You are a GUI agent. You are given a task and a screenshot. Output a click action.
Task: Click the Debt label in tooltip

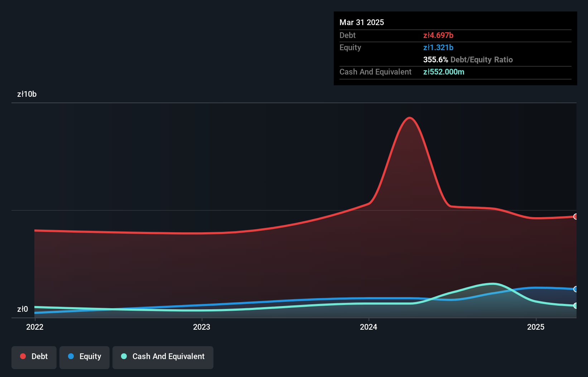(x=347, y=35)
